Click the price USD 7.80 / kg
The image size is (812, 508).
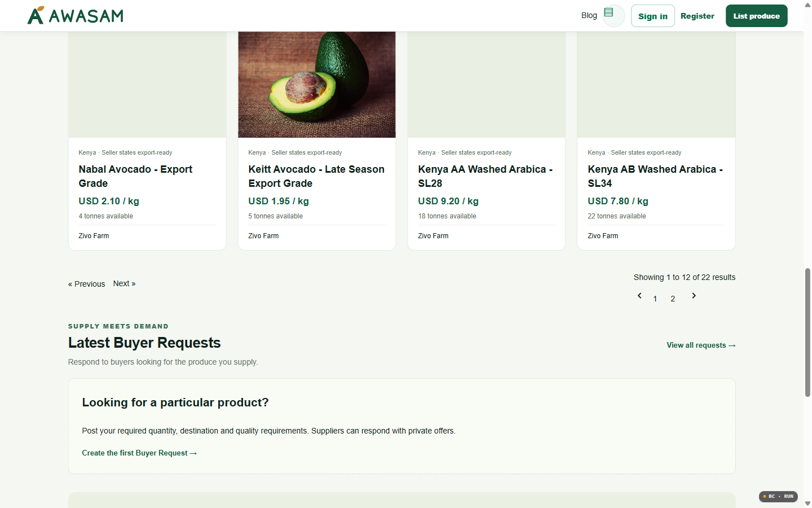point(618,201)
